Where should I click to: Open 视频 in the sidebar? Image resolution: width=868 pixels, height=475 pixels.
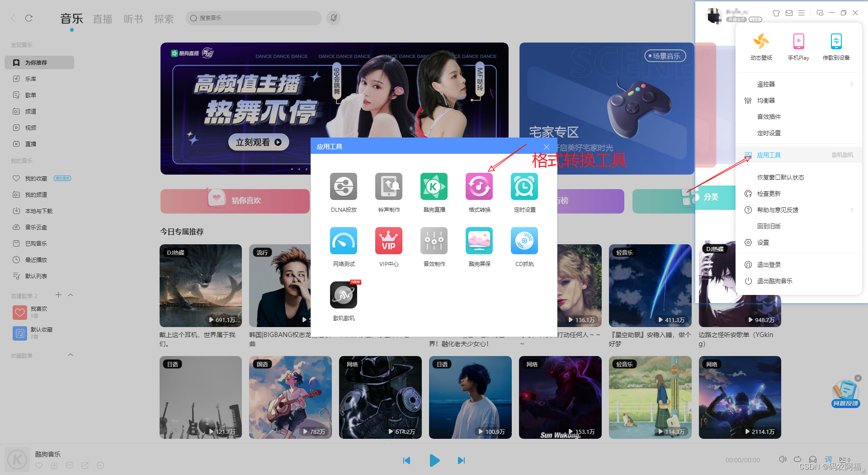pos(39,128)
